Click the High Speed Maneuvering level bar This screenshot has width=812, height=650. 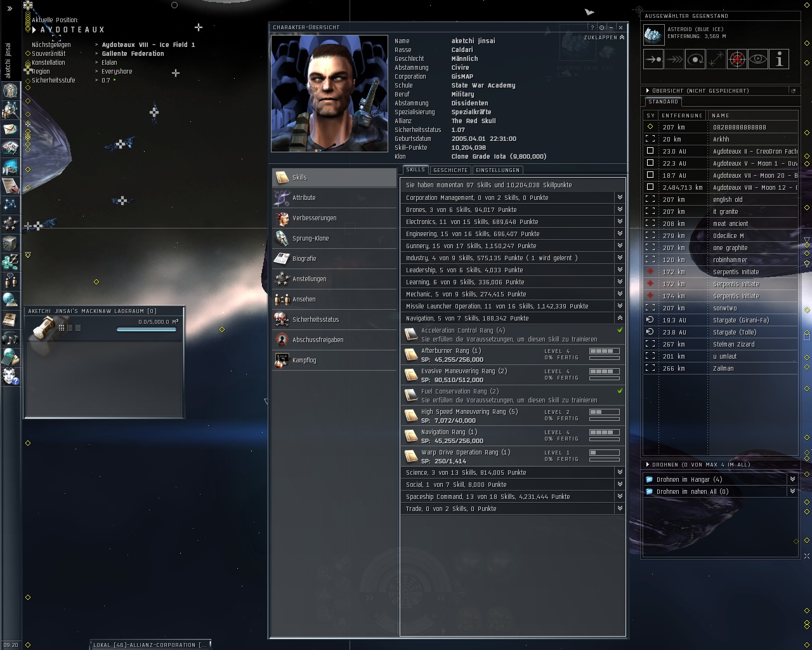pyautogui.click(x=605, y=412)
